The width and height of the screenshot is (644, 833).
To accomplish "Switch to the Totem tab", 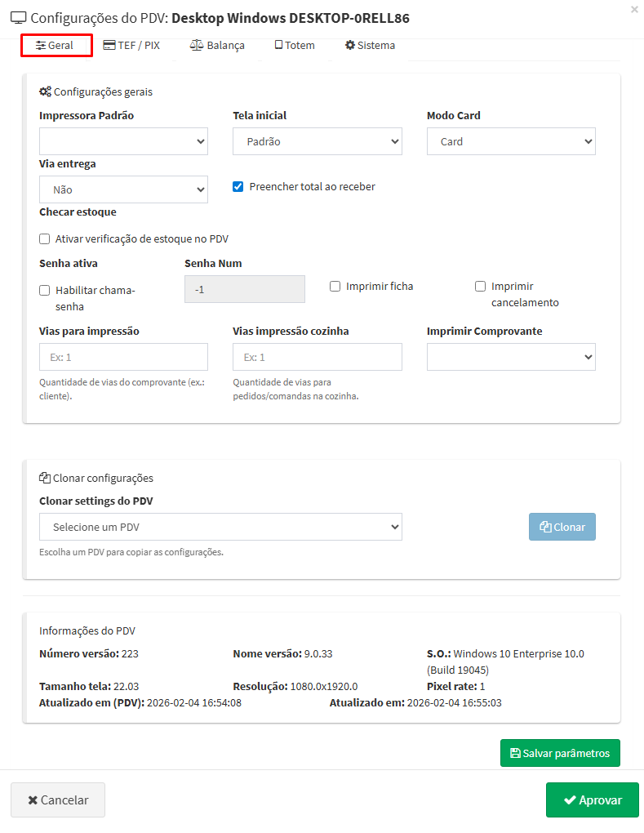I will [x=295, y=46].
